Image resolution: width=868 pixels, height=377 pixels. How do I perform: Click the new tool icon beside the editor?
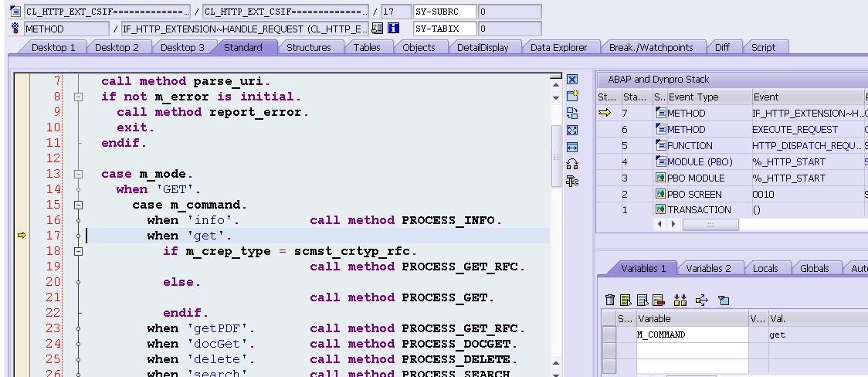coord(572,97)
